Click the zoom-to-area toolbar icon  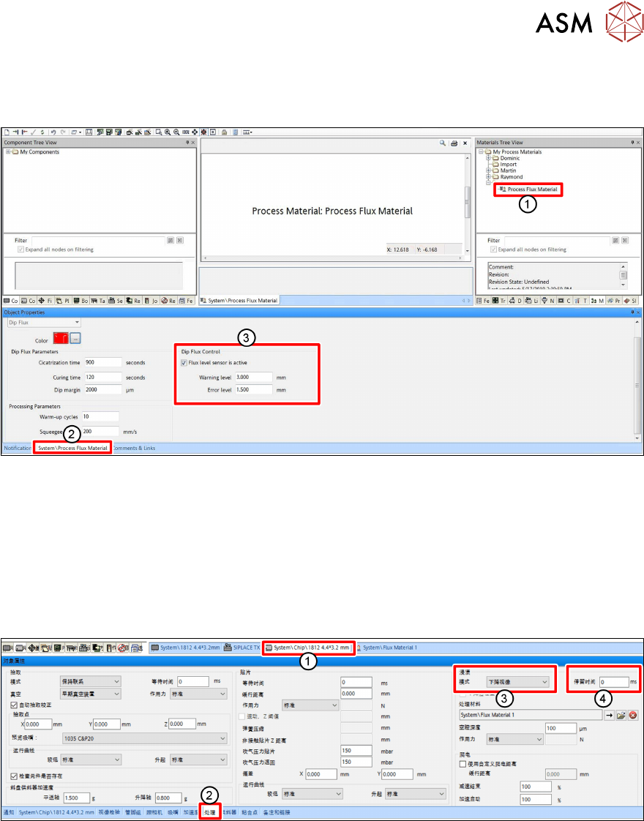click(158, 132)
